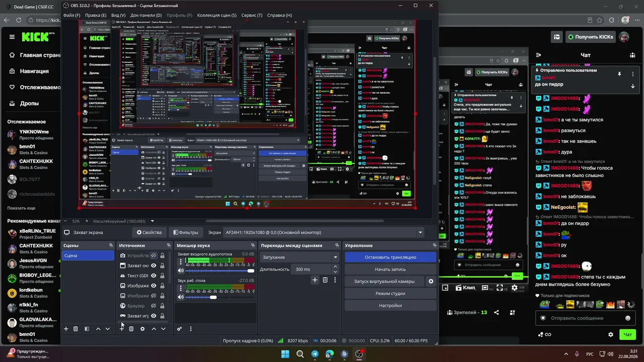Open scene filters in the Scenes toolbar
The width and height of the screenshot is (644, 362).
click(87, 329)
